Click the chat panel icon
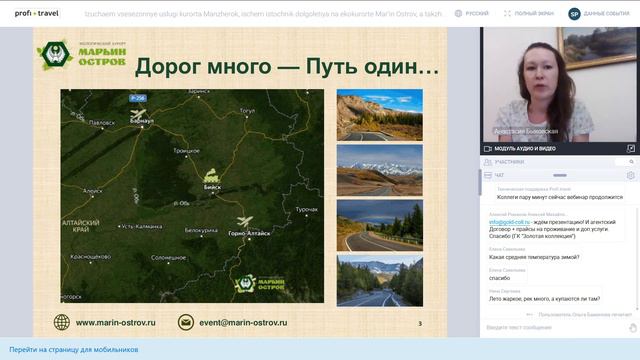The height and width of the screenshot is (360, 640). (488, 176)
